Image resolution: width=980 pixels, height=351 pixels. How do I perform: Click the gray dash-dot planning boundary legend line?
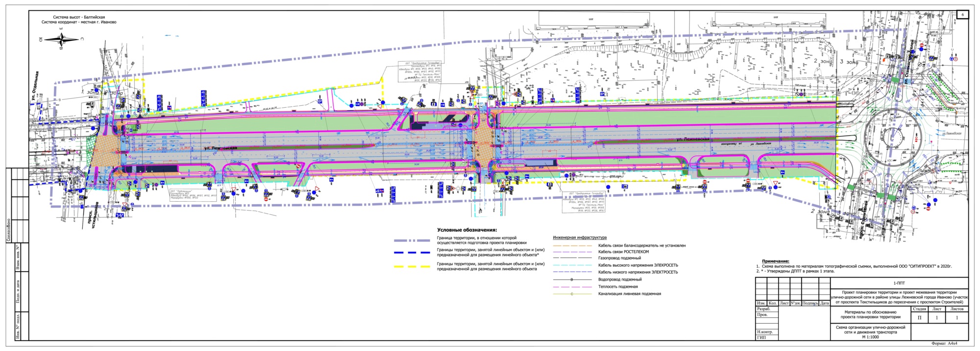point(412,240)
